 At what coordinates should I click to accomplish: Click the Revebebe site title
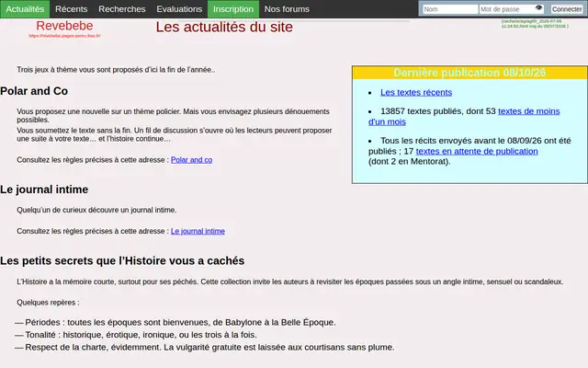coord(64,26)
